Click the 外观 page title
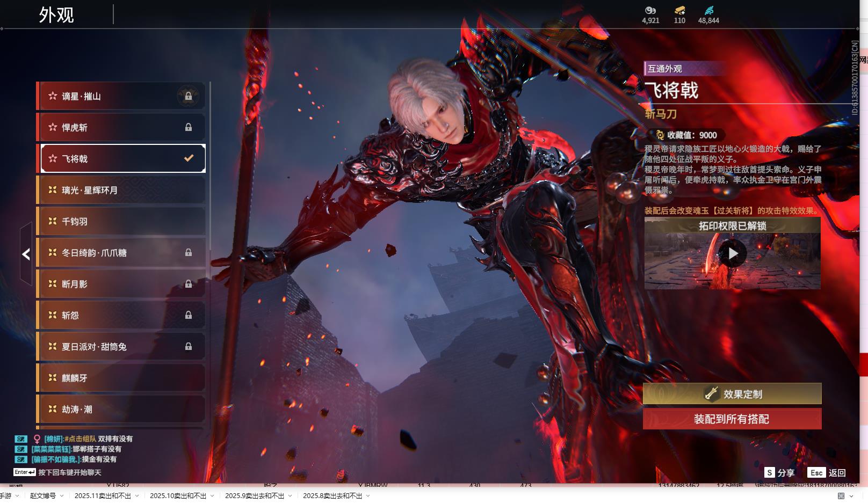 [x=56, y=14]
